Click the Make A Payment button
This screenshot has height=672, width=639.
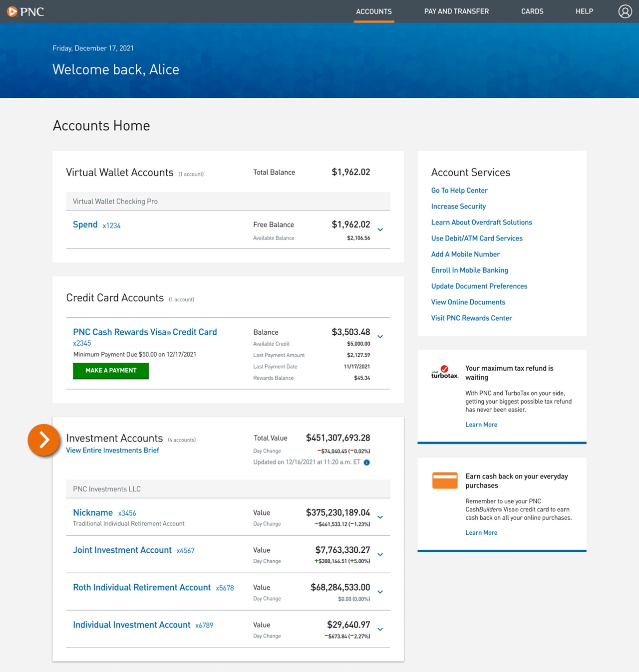pyautogui.click(x=110, y=371)
